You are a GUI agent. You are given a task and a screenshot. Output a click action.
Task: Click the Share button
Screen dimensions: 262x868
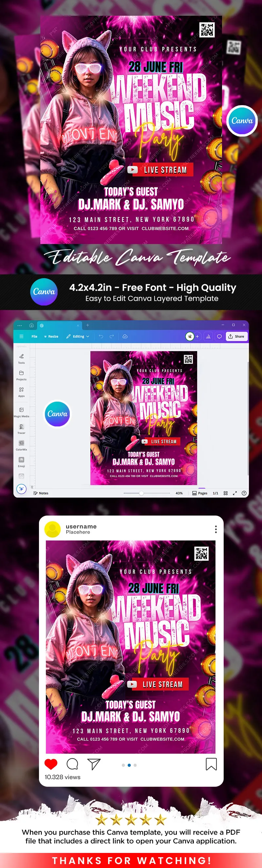click(x=236, y=336)
